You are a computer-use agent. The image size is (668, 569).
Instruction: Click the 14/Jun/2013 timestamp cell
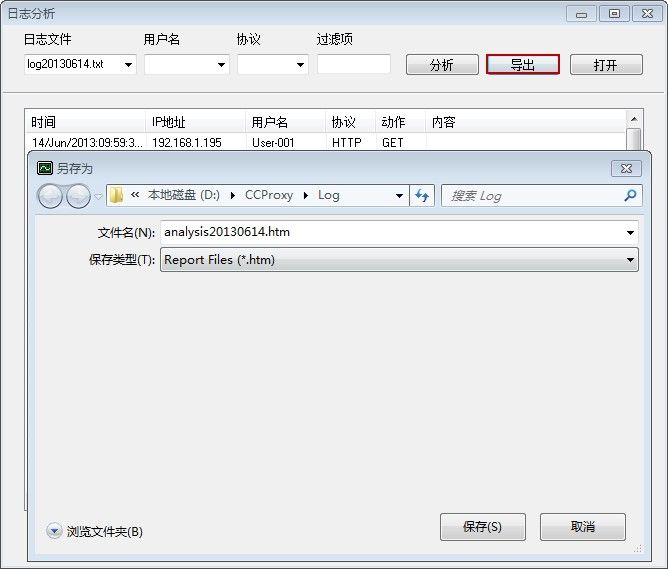pyautogui.click(x=87, y=143)
